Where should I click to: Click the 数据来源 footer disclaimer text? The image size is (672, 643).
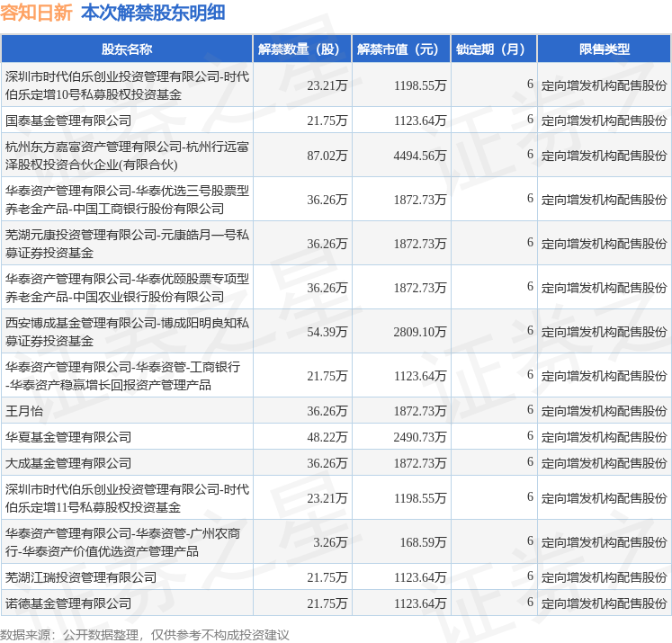point(145,634)
